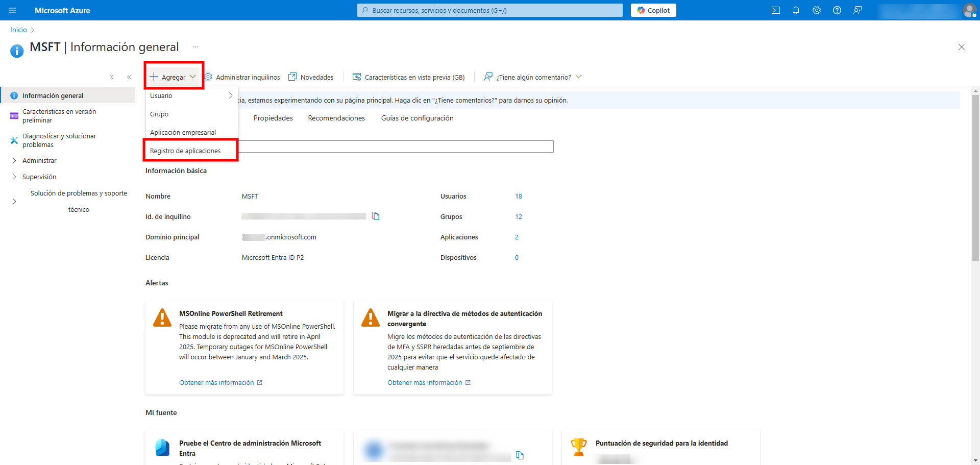Viewport: 980px width, 465px height.
Task: Select Grupo in the Agregar menu
Action: [191, 114]
